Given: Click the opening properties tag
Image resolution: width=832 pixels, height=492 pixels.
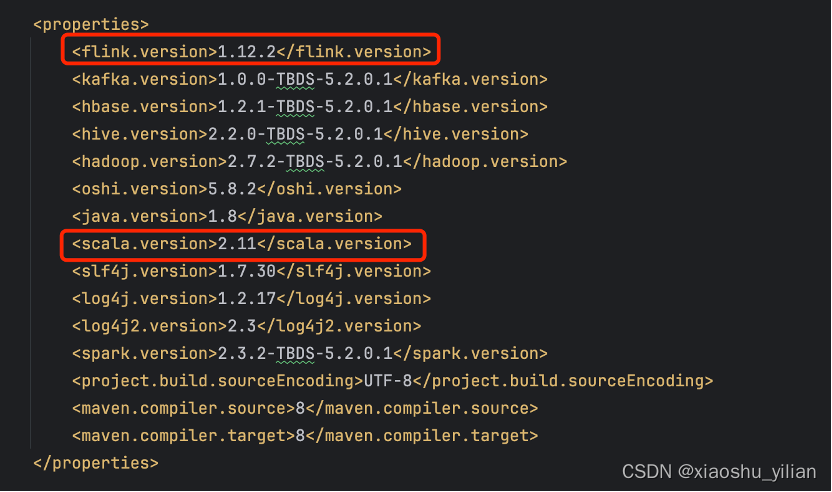Looking at the screenshot, I should (x=91, y=24).
